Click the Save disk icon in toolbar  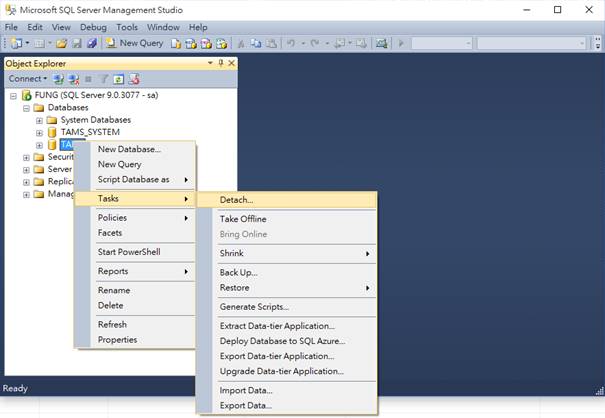coord(77,43)
